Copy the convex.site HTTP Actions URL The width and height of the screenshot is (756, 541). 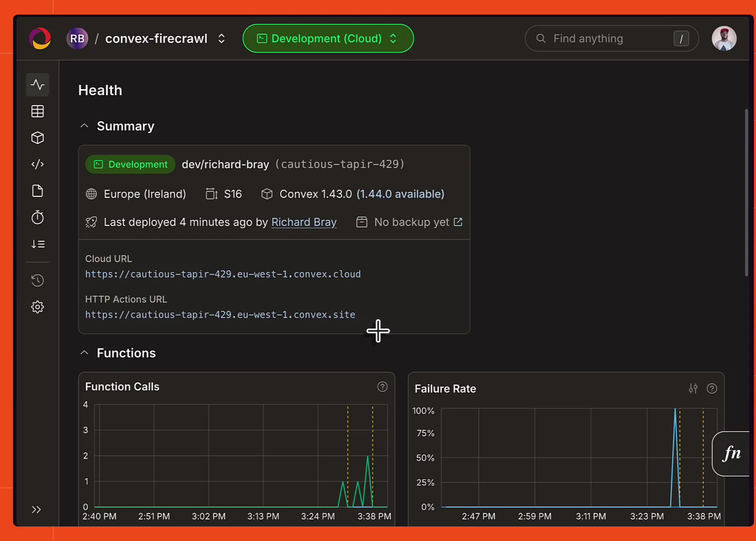220,315
